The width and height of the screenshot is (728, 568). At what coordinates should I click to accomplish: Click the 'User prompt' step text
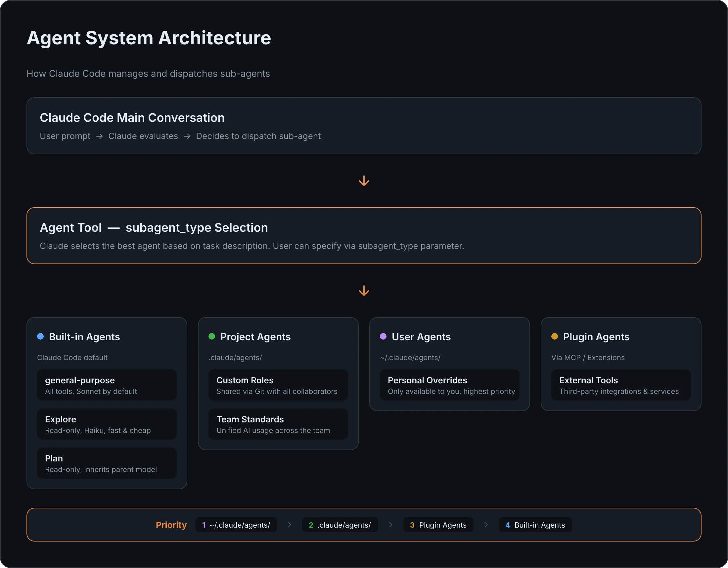tap(65, 136)
